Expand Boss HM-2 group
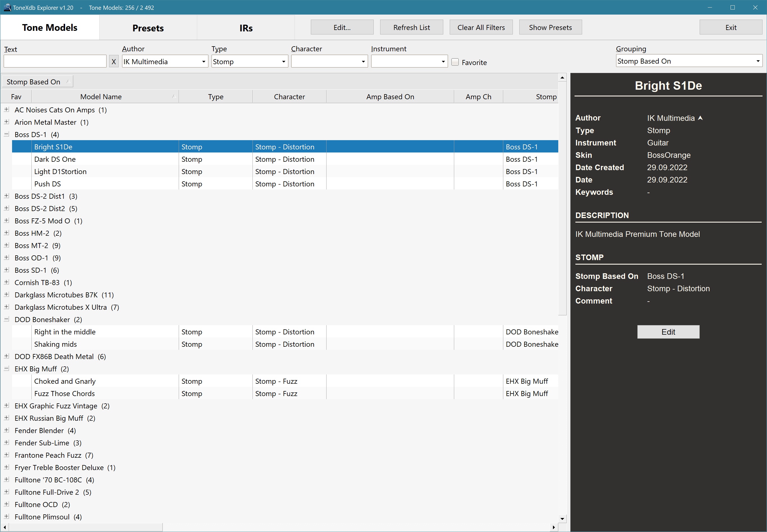 point(6,233)
